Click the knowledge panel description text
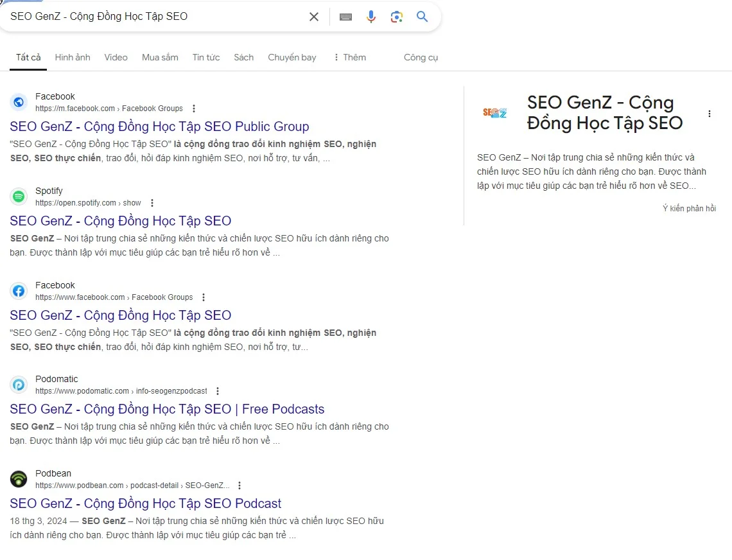The height and width of the screenshot is (560, 732). tap(591, 171)
